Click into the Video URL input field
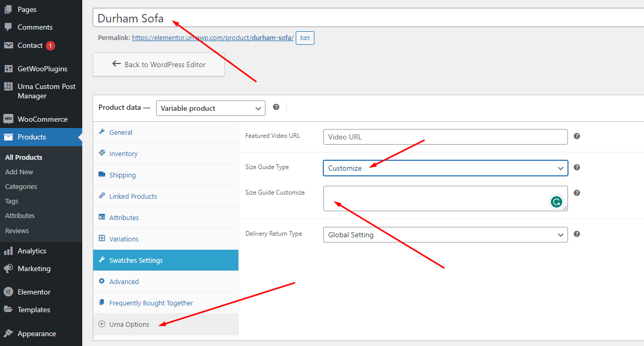644x346 pixels. click(446, 137)
